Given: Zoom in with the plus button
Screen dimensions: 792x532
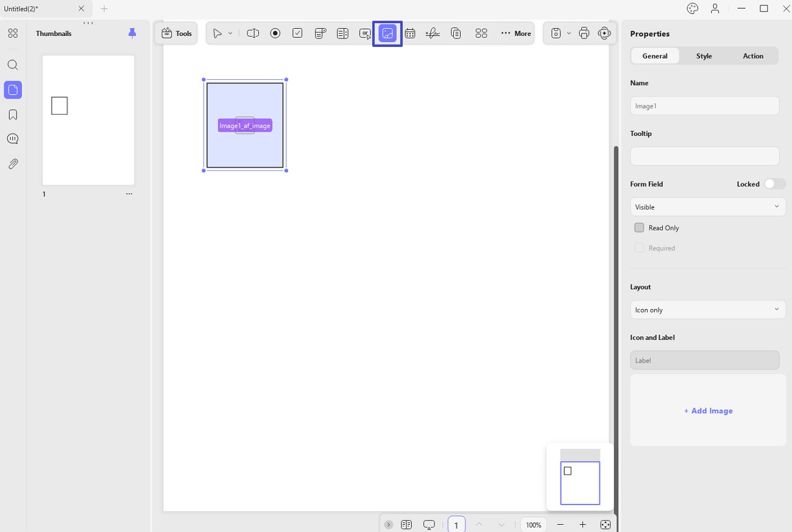Looking at the screenshot, I should pos(582,525).
